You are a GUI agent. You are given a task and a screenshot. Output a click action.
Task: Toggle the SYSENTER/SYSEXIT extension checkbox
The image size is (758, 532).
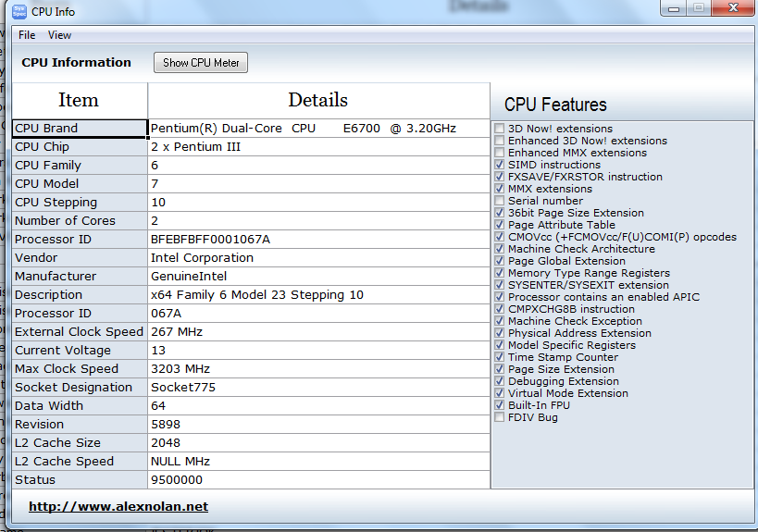(500, 285)
